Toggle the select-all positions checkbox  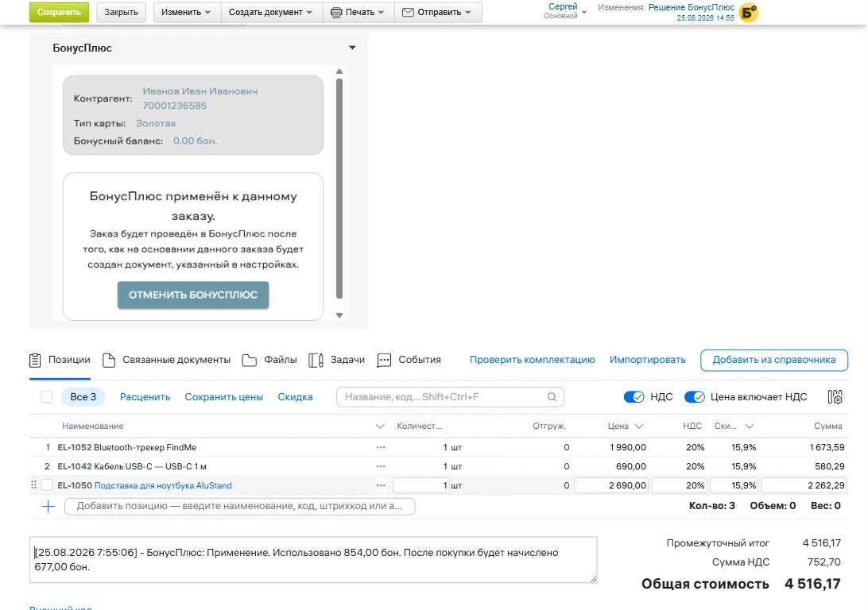[47, 397]
